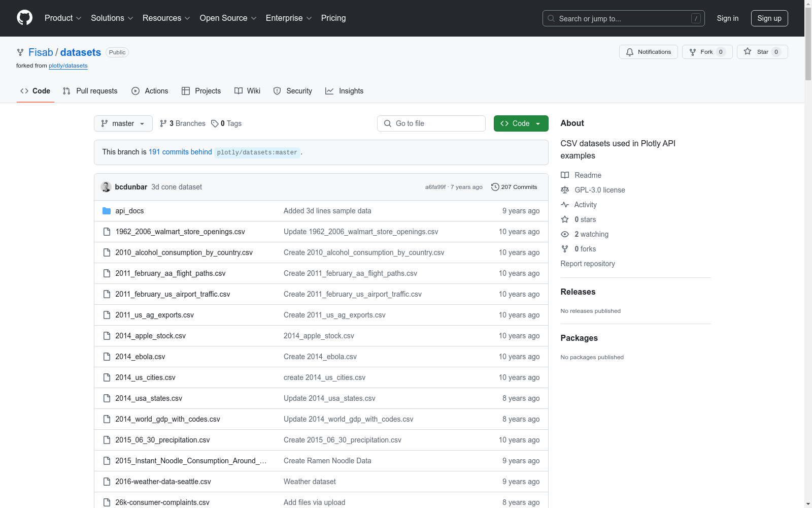Open 2014_world_gdp_with_codes.csv file
Image resolution: width=812 pixels, height=508 pixels.
tap(168, 419)
